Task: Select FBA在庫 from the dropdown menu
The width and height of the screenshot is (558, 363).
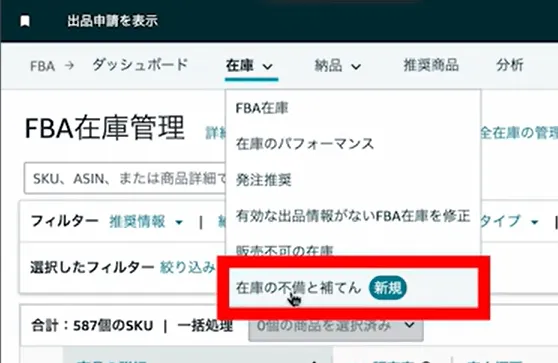Action: click(262, 108)
